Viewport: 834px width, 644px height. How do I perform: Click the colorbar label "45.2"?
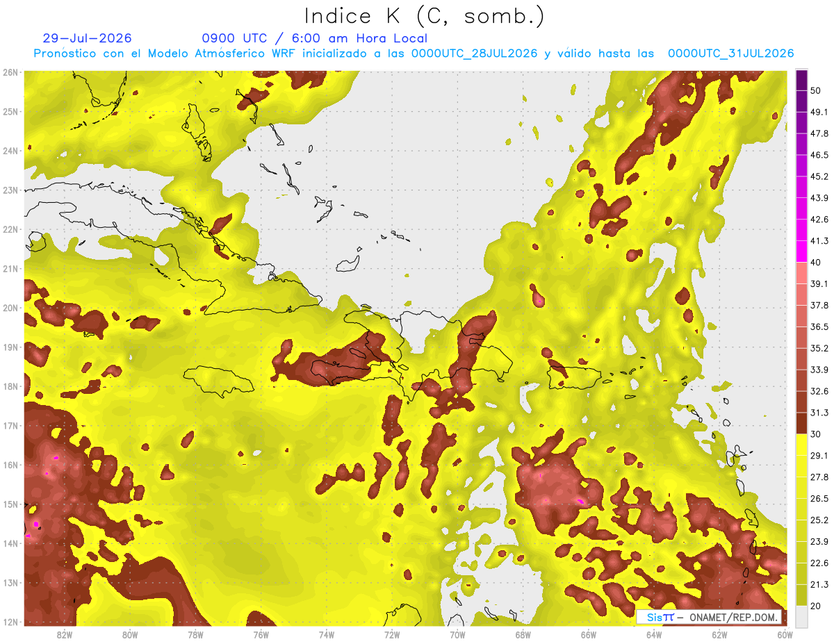tap(819, 176)
